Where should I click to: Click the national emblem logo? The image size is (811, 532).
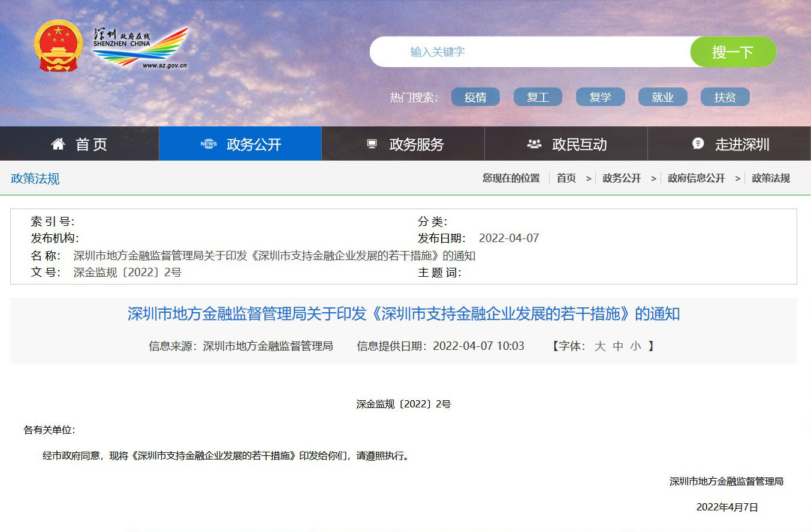coord(58,46)
